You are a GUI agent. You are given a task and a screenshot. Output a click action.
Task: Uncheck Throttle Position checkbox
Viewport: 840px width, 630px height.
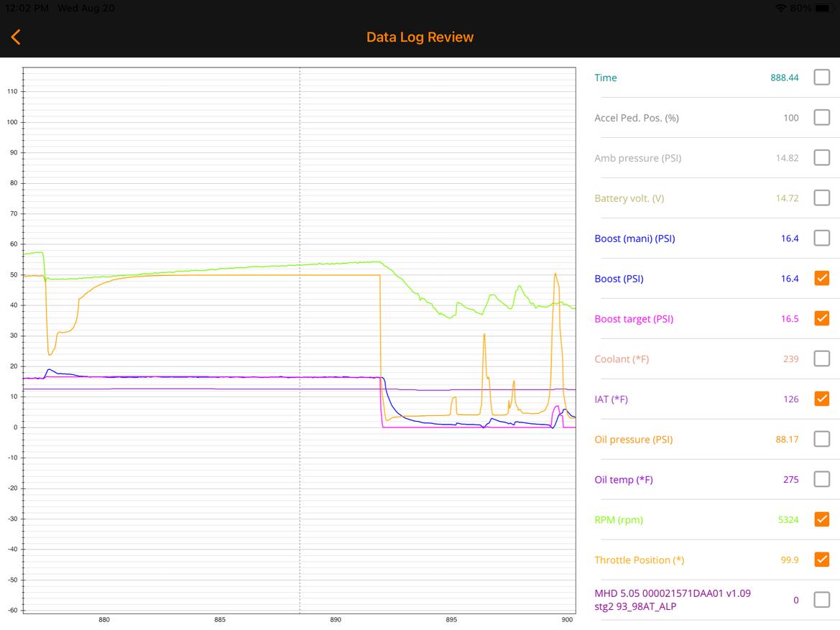click(x=821, y=560)
